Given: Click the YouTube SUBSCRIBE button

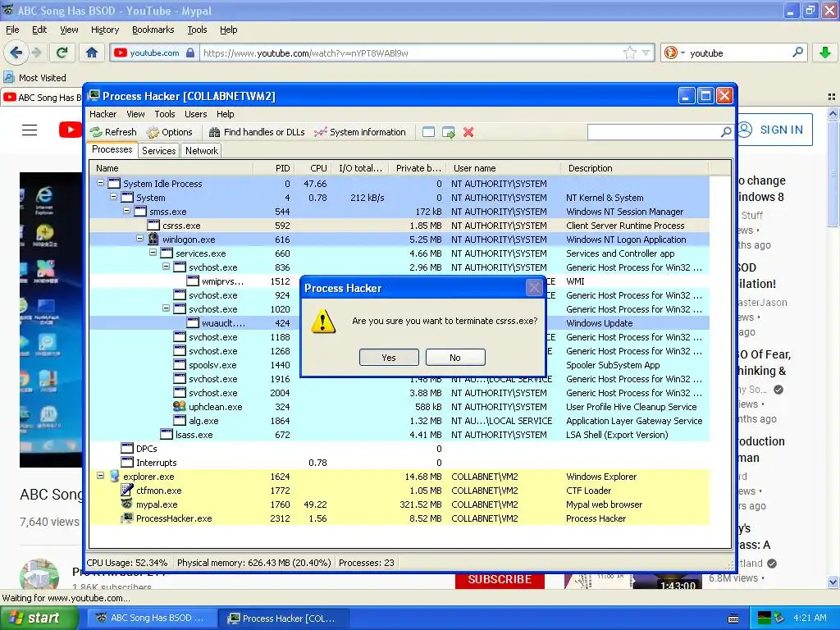Looking at the screenshot, I should click(500, 580).
